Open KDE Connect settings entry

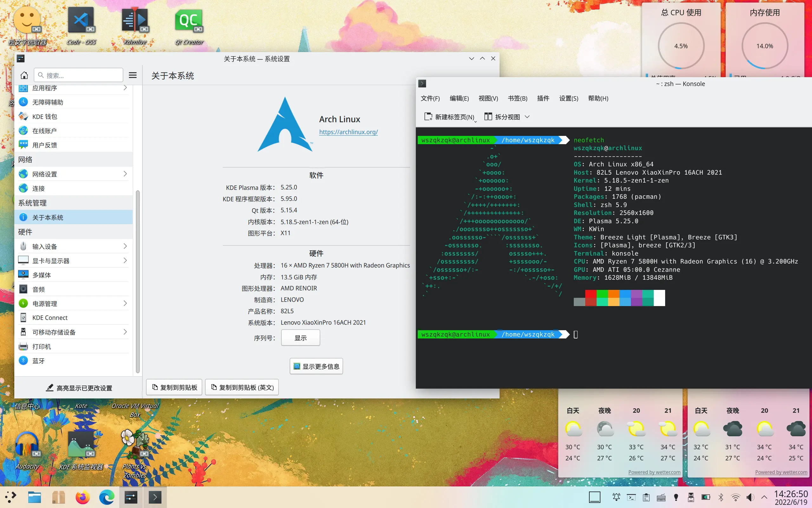(74, 317)
